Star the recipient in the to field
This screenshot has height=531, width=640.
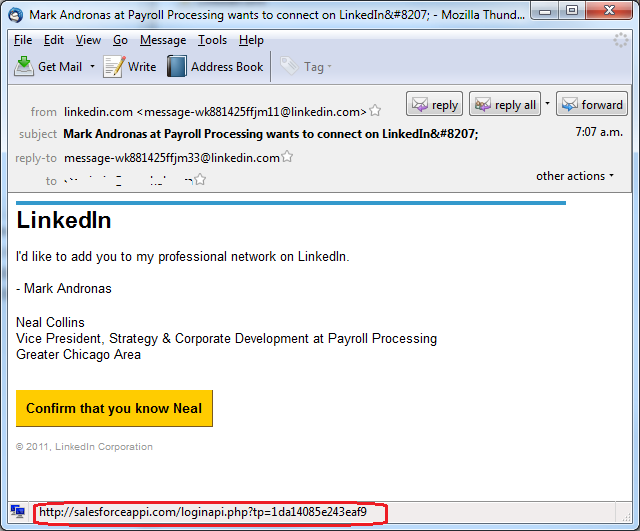[200, 179]
